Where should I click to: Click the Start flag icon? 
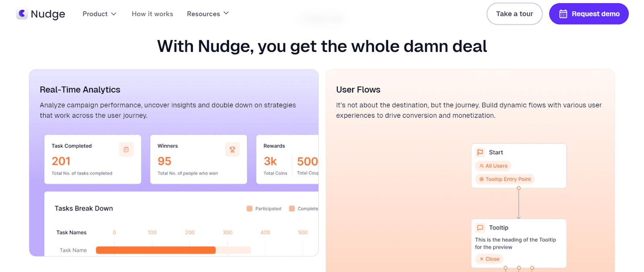pos(480,152)
